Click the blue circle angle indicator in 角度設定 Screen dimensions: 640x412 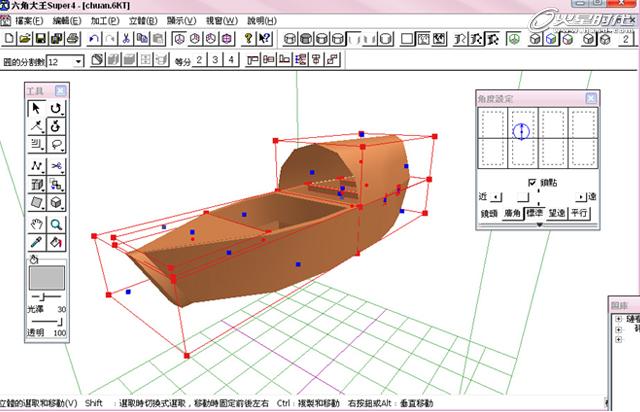click(x=521, y=132)
